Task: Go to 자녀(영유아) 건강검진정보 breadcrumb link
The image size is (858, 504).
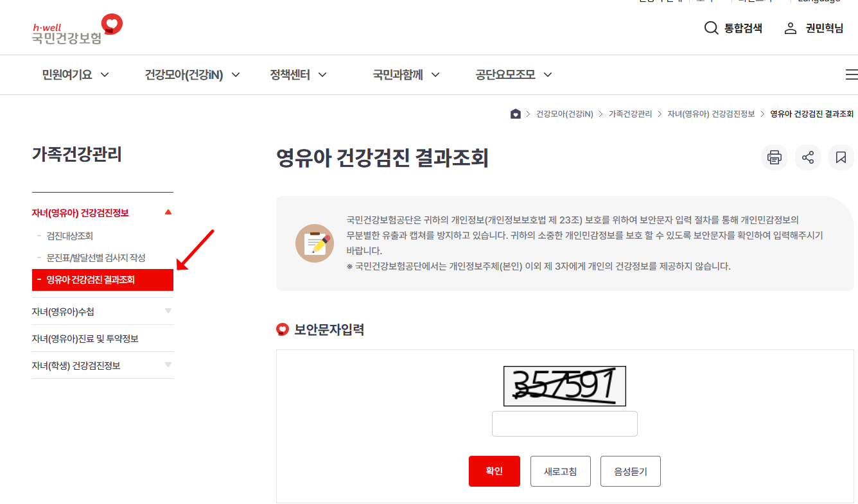Action: point(711,114)
